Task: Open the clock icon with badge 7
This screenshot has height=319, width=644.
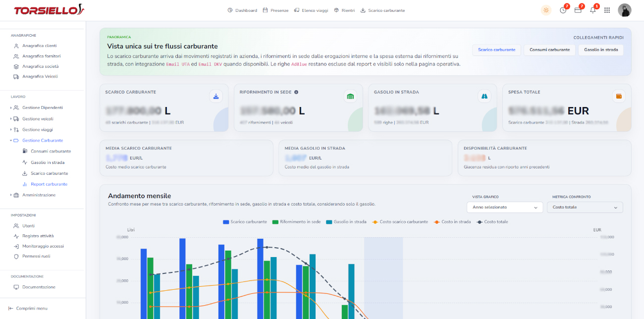Action: click(x=563, y=10)
